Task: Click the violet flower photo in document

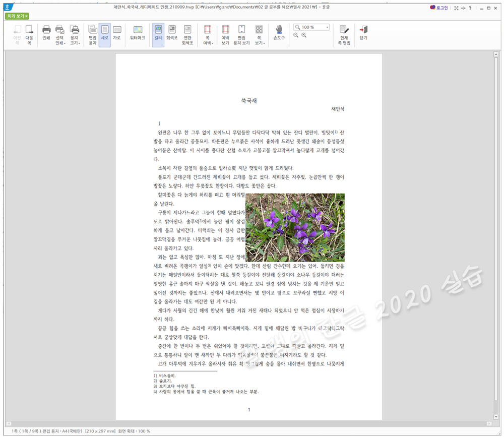Action: coord(295,227)
